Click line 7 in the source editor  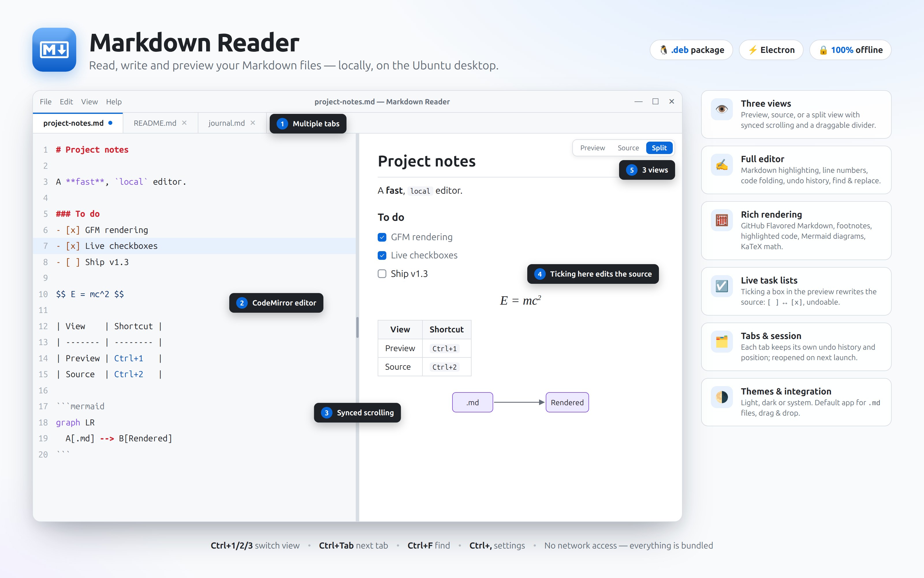click(x=194, y=246)
